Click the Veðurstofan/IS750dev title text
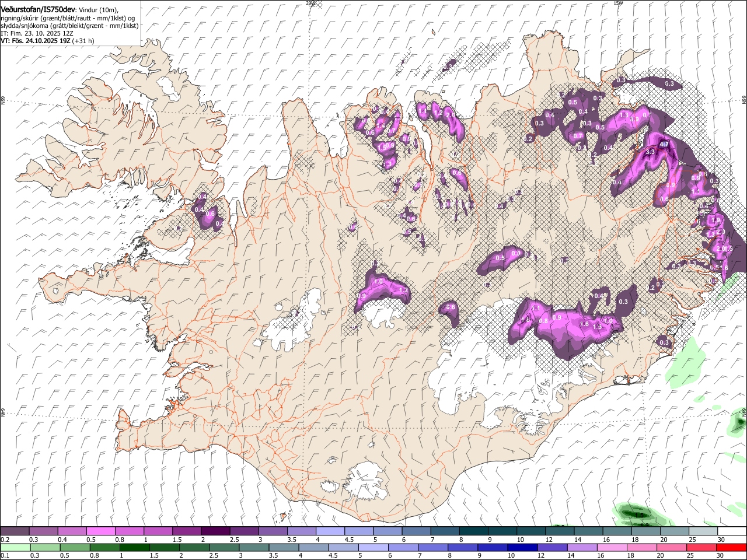This screenshot has height=560, width=747. (x=38, y=9)
